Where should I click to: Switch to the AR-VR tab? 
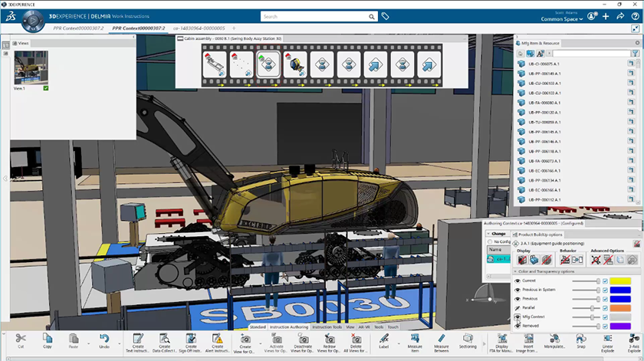tap(364, 327)
